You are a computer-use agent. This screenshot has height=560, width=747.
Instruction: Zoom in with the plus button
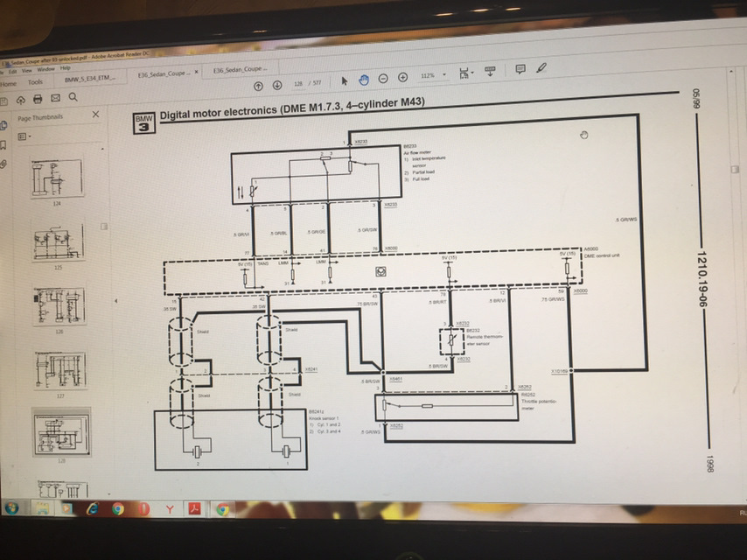[x=402, y=77]
